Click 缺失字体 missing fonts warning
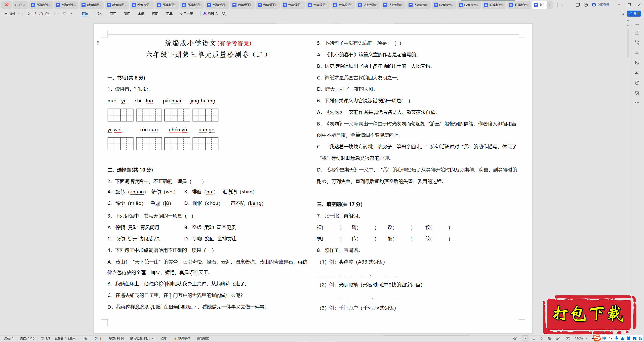 point(182,338)
